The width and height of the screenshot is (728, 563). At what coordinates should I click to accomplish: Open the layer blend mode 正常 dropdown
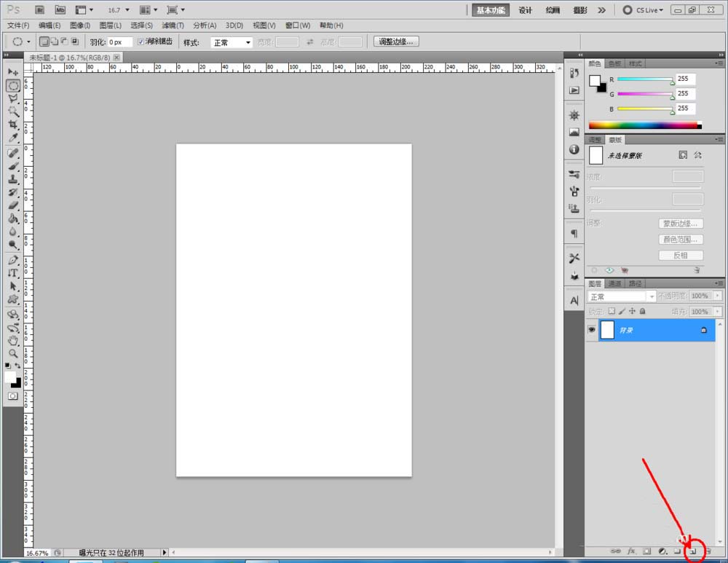click(622, 296)
